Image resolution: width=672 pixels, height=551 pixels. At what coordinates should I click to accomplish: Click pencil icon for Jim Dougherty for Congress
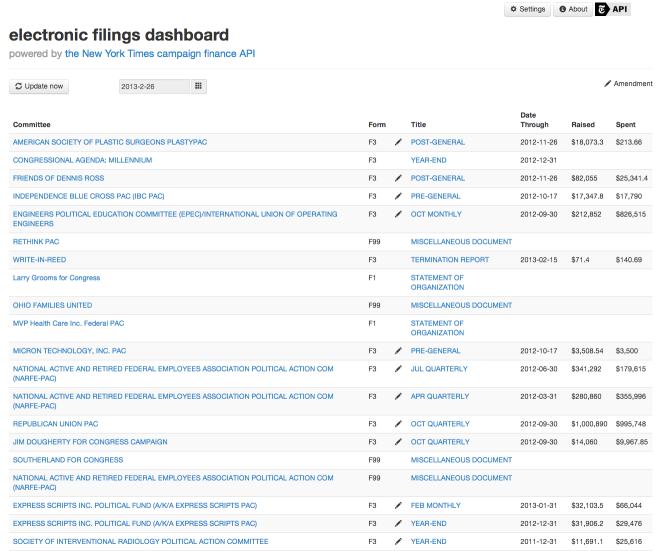pyautogui.click(x=398, y=442)
